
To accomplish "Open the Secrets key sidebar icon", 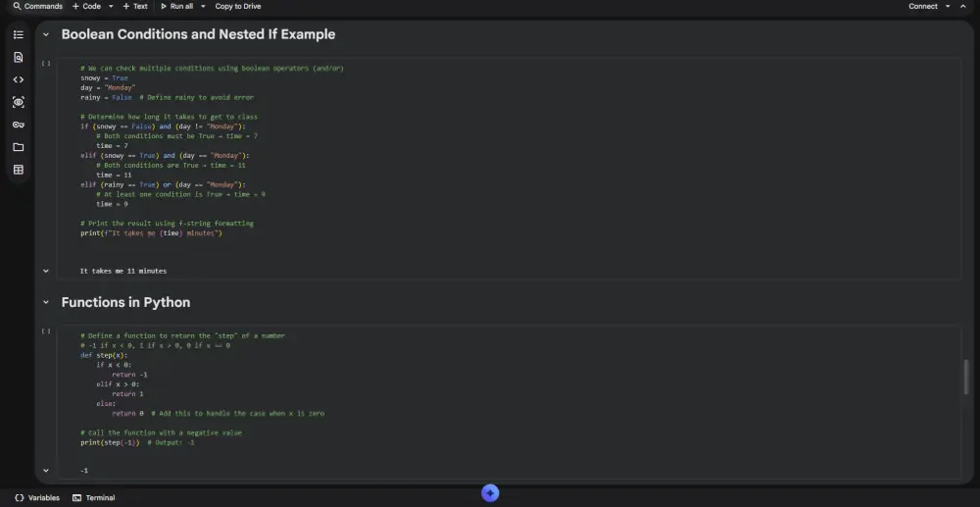I will point(18,125).
